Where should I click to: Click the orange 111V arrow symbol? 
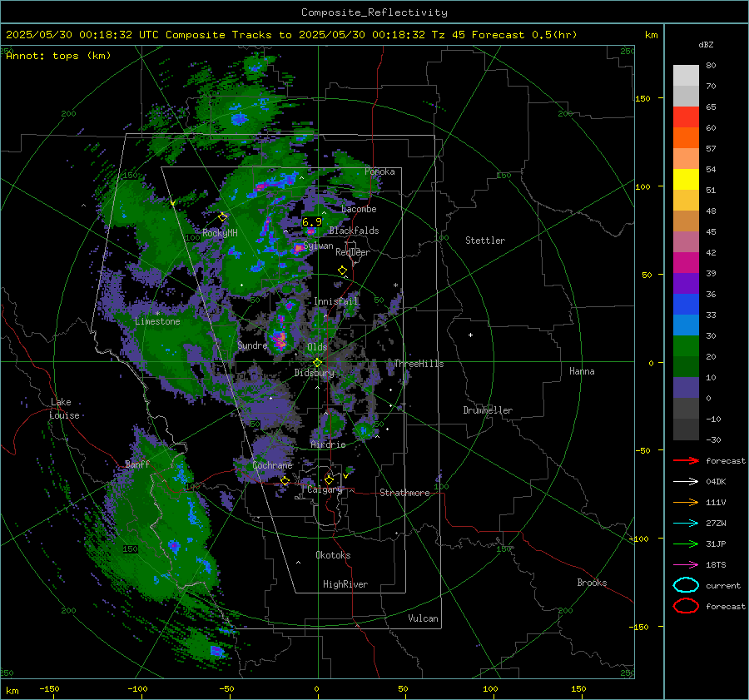pos(686,502)
